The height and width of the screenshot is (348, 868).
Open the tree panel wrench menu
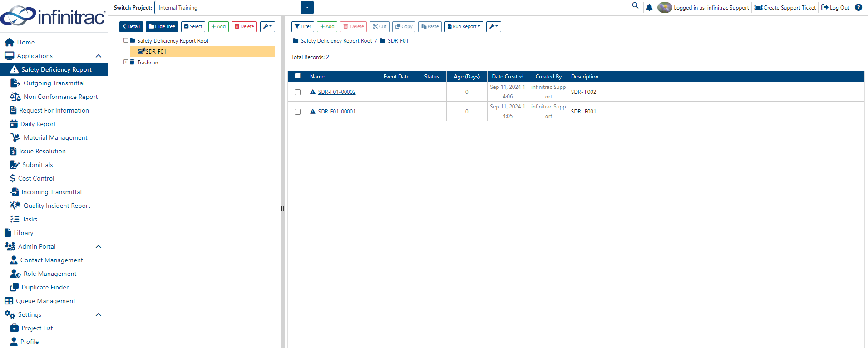[x=267, y=26]
